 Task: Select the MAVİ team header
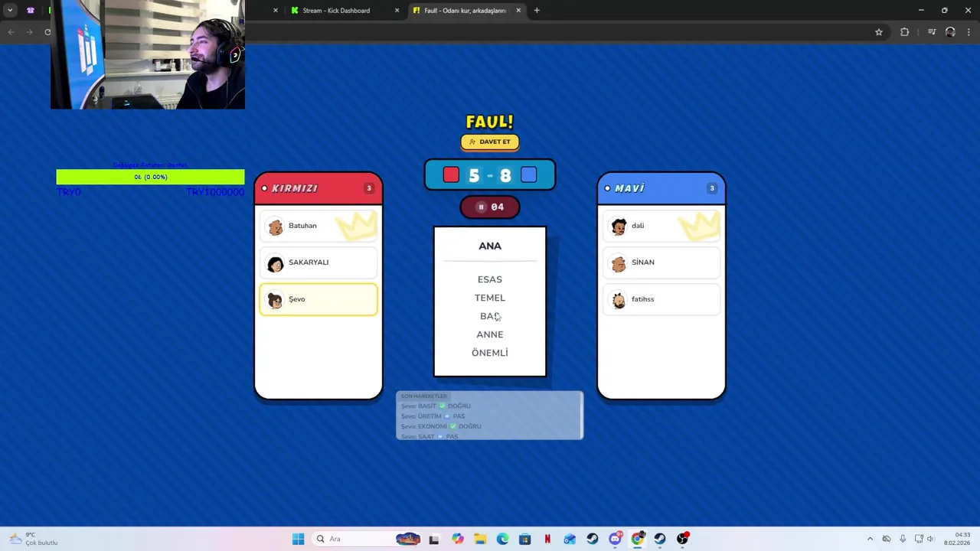coord(661,188)
